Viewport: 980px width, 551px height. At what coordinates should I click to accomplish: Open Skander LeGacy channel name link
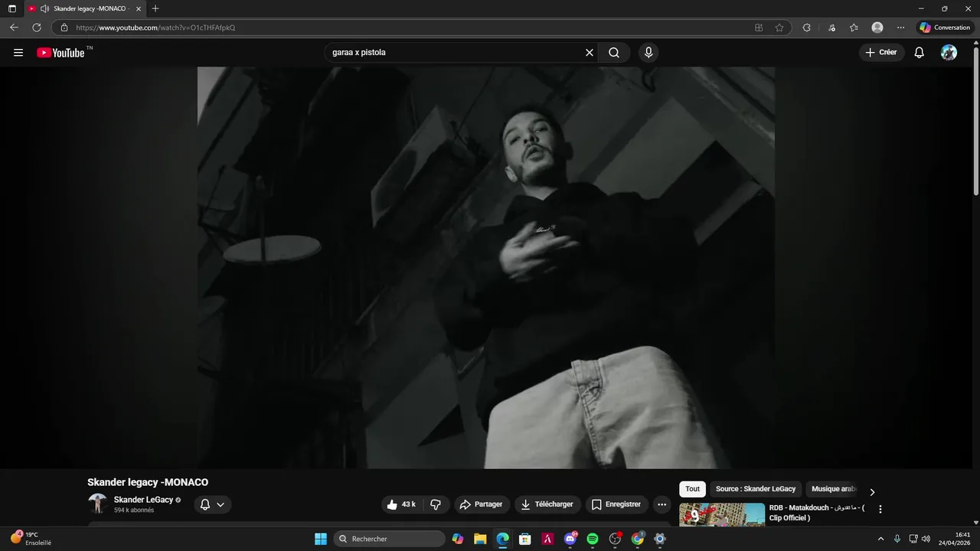[x=143, y=500]
